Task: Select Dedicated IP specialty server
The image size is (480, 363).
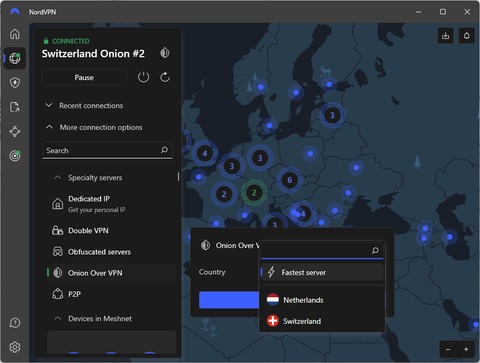Action: pyautogui.click(x=111, y=204)
